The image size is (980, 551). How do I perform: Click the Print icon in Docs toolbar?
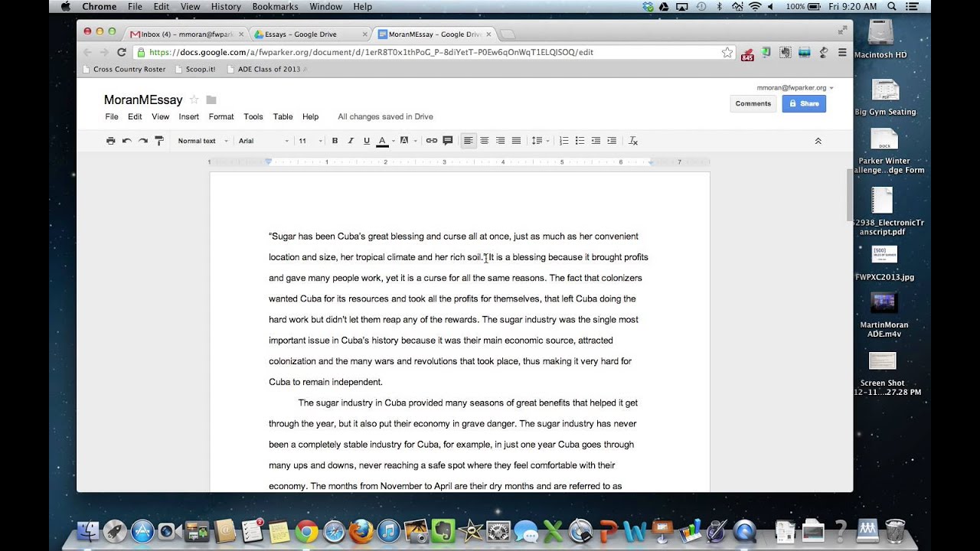click(x=111, y=141)
